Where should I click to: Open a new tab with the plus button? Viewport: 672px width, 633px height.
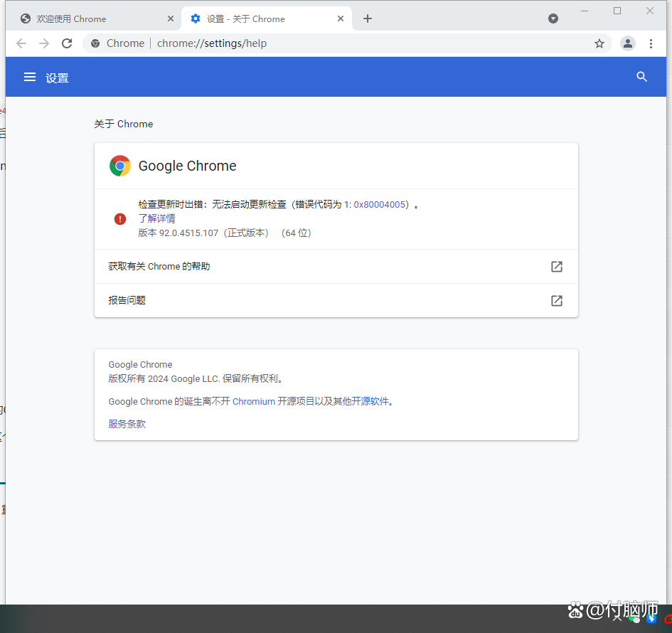click(x=367, y=18)
